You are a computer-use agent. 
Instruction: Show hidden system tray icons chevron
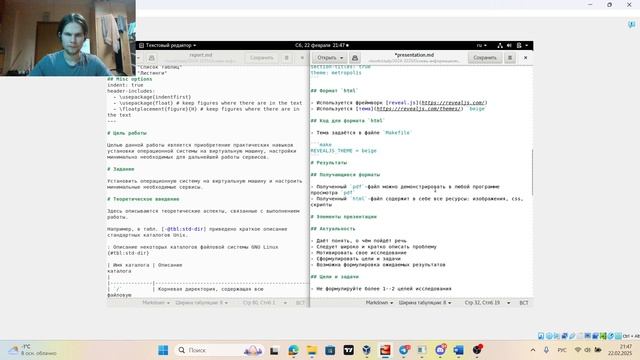[x=533, y=350]
